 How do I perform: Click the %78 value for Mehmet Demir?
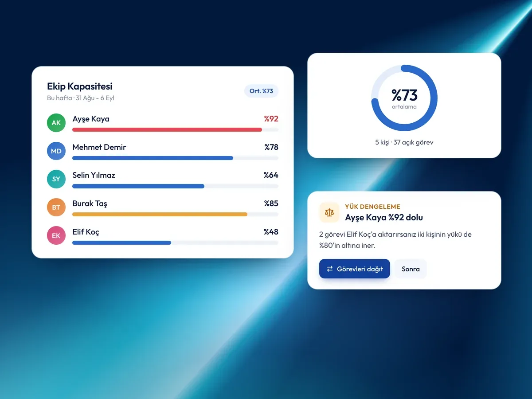[x=271, y=147]
